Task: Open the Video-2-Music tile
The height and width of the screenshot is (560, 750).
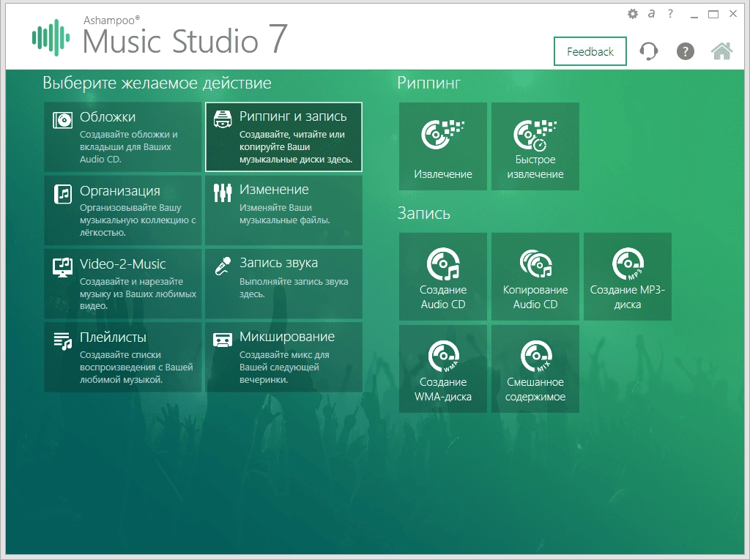Action: [x=123, y=283]
